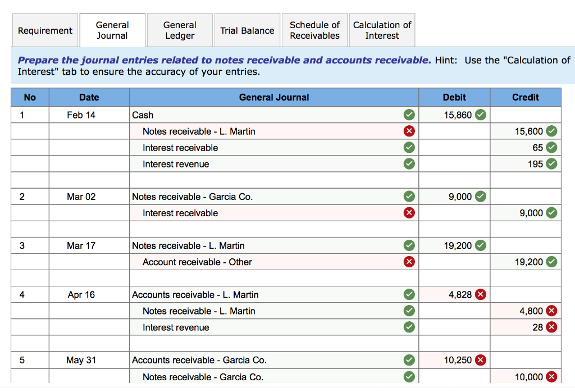Click the Feb 14 date cell
This screenshot has width=575, height=392.
point(89,115)
